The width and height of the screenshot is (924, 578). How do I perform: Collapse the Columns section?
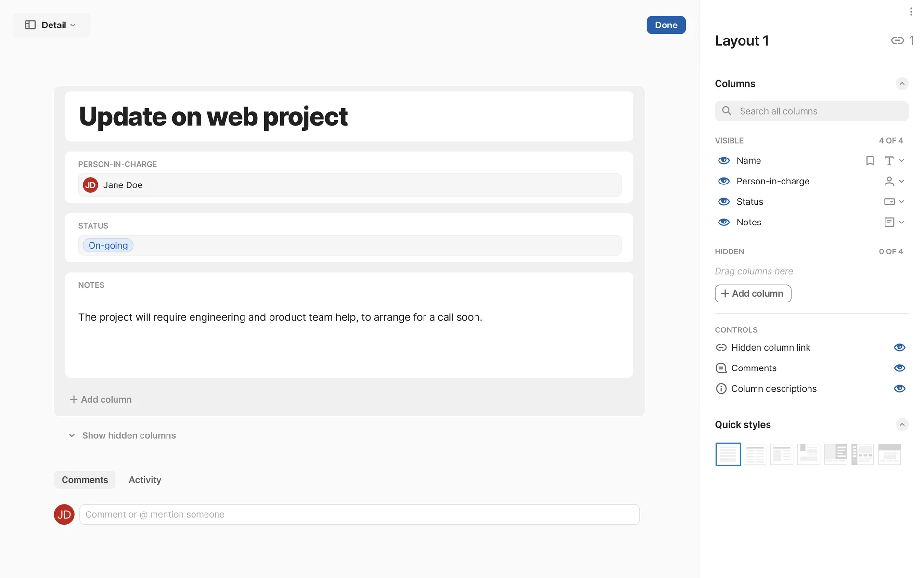click(x=902, y=84)
